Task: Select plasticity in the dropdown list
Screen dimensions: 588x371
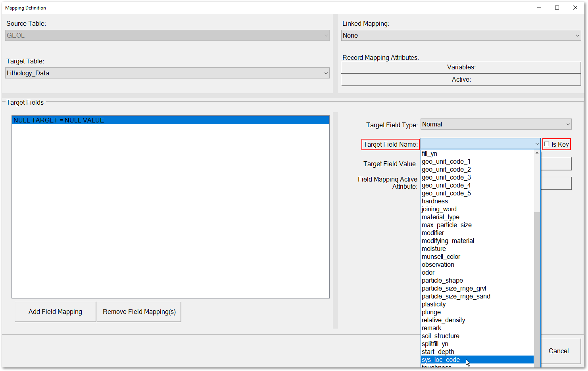Action: [477, 304]
